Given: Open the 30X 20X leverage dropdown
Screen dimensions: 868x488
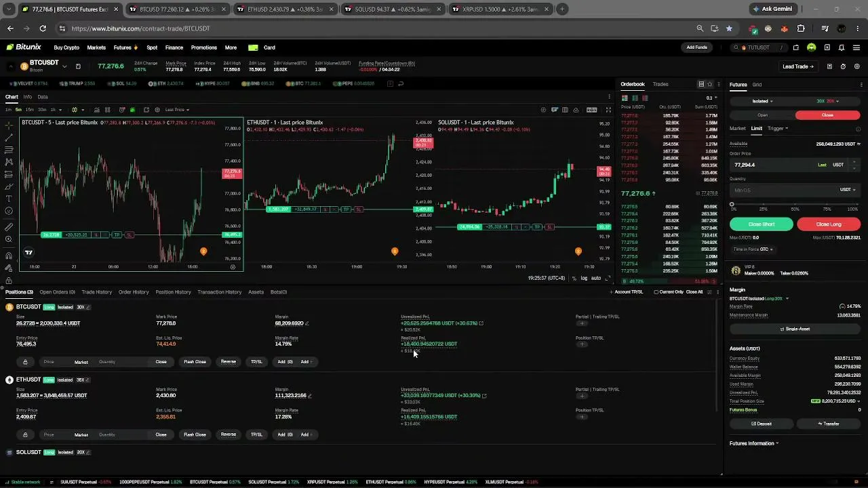Looking at the screenshot, I should [x=827, y=101].
